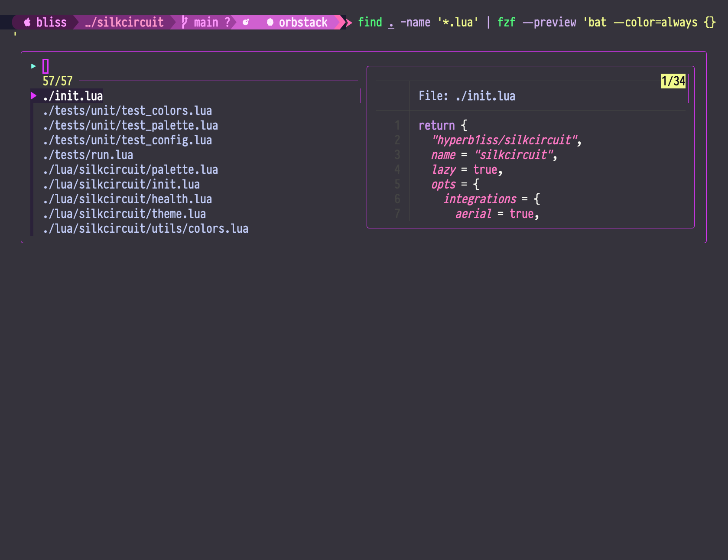Click the file list scrollbar
This screenshot has width=728, height=560.
[361, 96]
